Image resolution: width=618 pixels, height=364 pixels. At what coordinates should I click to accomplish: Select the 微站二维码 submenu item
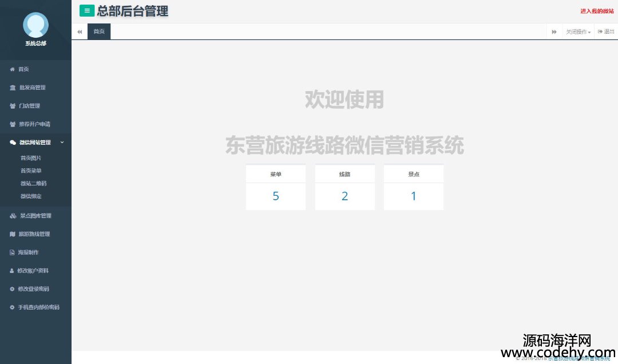click(33, 184)
